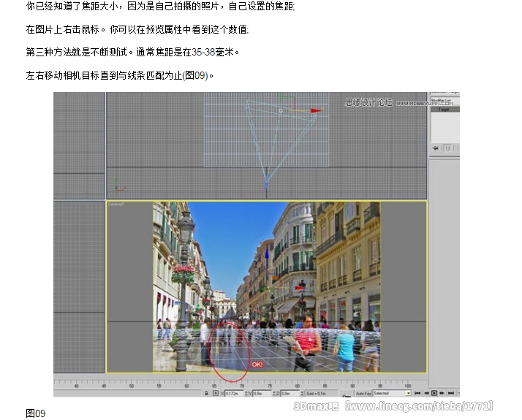Screen dimensions: 522x420
Task: Click the selection lock padlock icon
Action: pyautogui.click(x=206, y=393)
